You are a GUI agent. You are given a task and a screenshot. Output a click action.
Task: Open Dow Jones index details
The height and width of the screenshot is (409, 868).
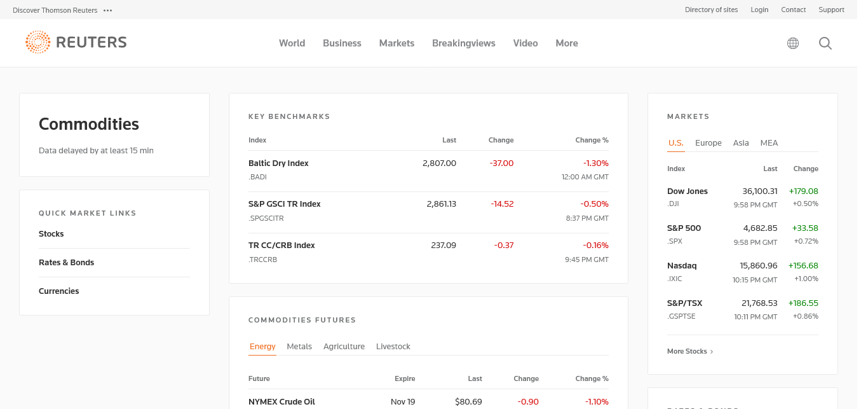(x=687, y=191)
